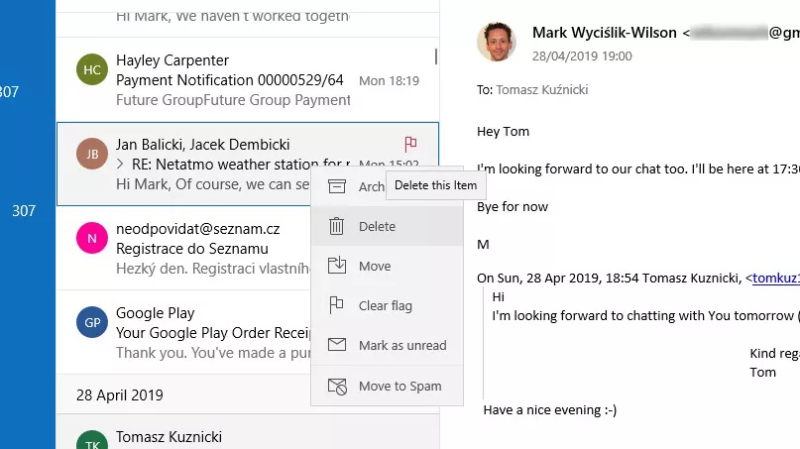The image size is (800, 449).
Task: Click the Move folder icon
Action: point(337,266)
